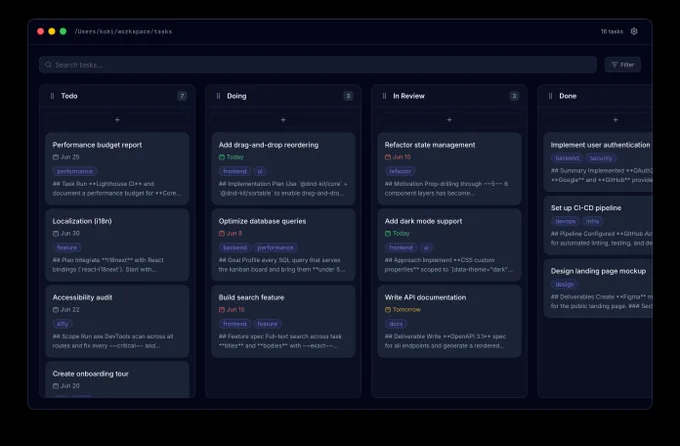680x446 pixels.
Task: Click feature tag on Localization card
Action: pos(67,248)
